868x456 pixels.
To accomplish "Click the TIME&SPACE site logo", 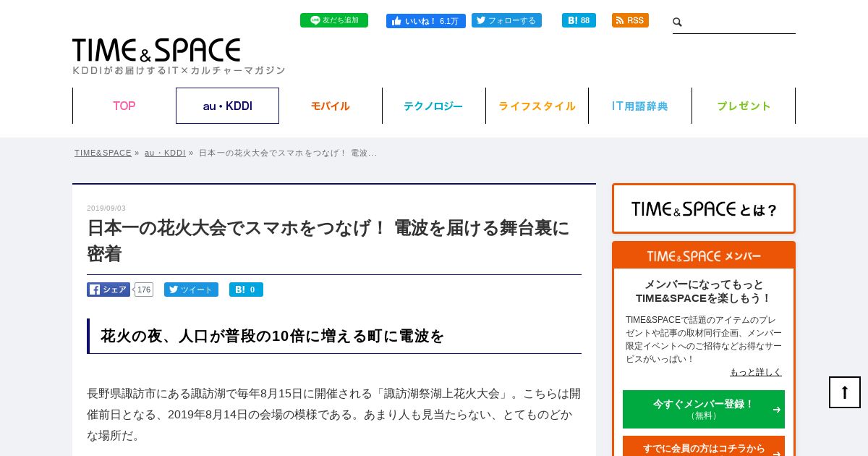I will [x=156, y=50].
